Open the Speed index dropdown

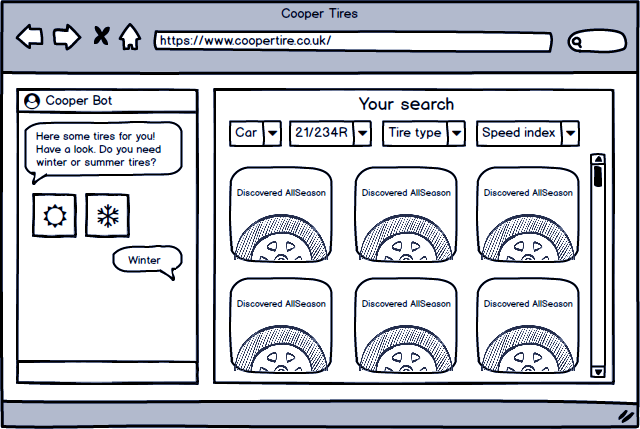(x=528, y=133)
